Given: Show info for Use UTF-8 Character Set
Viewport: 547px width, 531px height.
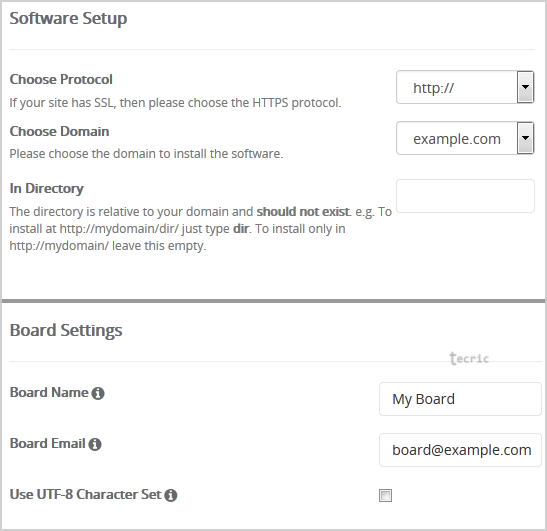Looking at the screenshot, I should coord(171,495).
